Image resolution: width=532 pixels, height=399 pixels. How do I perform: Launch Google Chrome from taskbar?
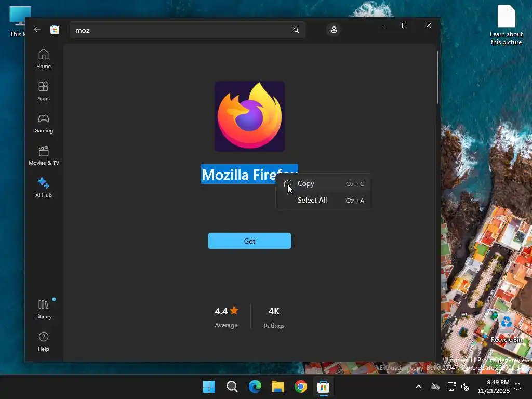pos(301,387)
